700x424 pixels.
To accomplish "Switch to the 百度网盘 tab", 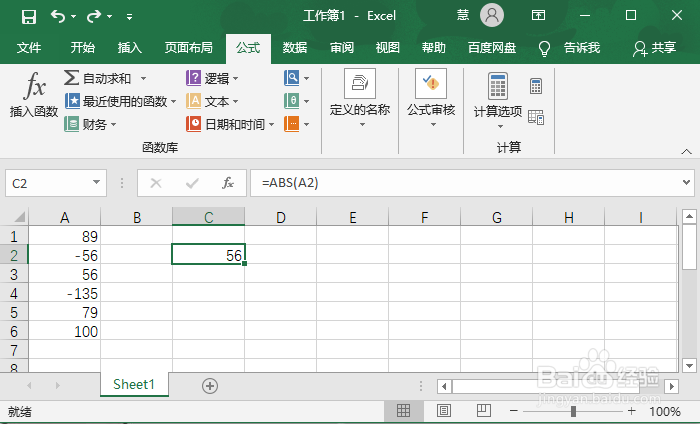I will pos(492,47).
